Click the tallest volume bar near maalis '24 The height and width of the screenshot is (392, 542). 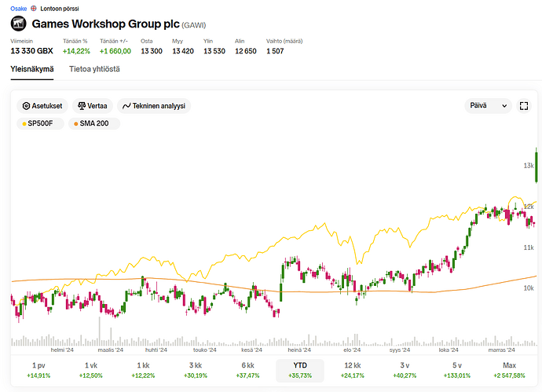[x=99, y=332]
